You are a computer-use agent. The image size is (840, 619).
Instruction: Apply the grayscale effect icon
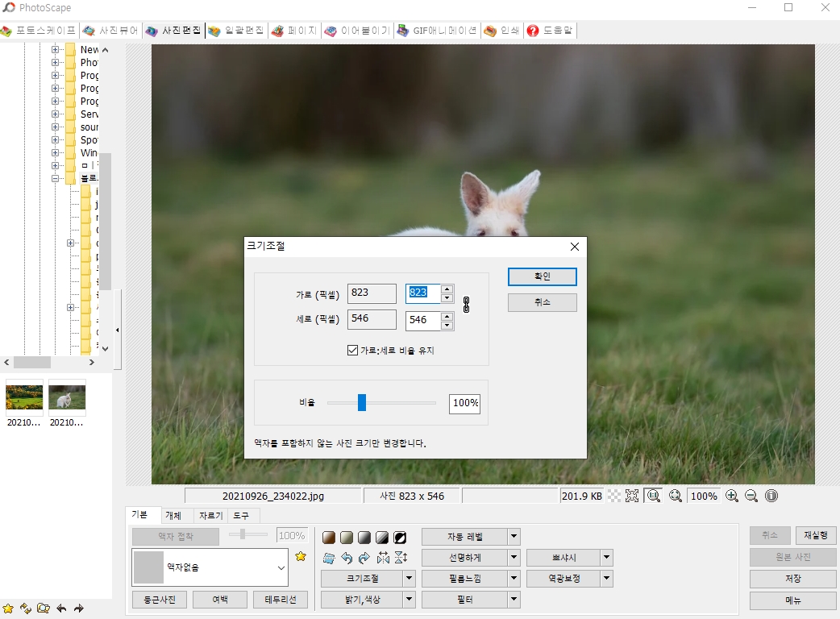point(364,537)
